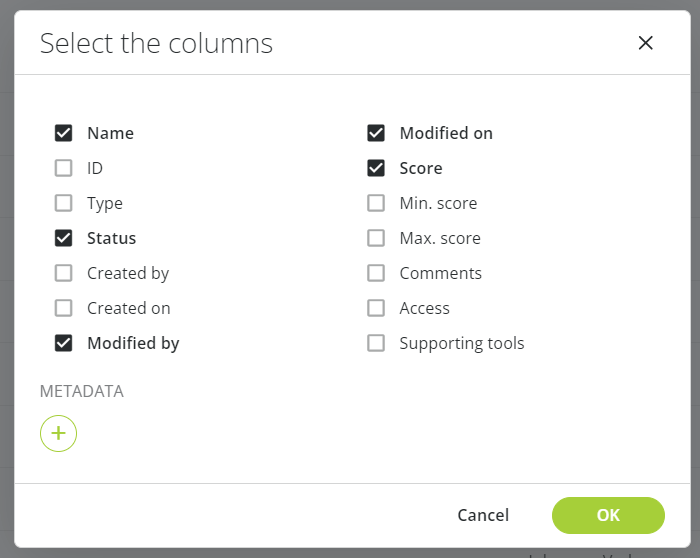
Task: Confirm column selection with OK
Action: [x=608, y=515]
